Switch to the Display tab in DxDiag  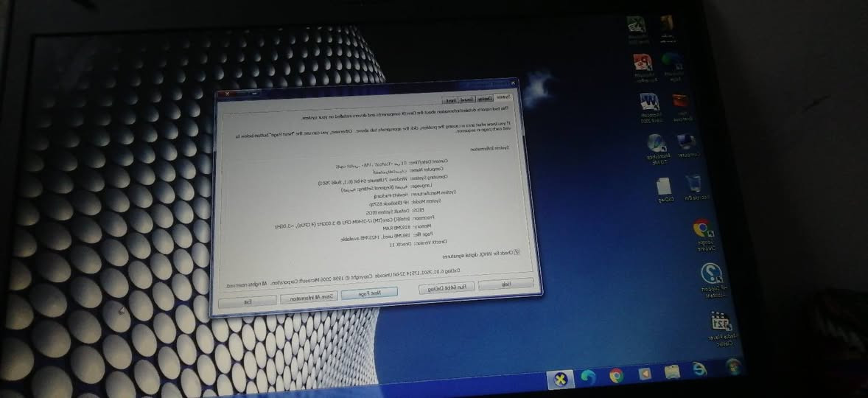pos(484,98)
